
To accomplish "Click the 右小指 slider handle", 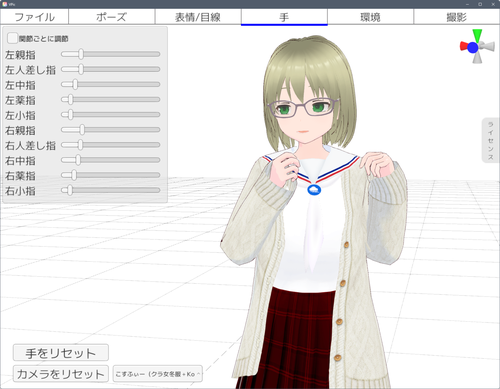I will point(70,190).
